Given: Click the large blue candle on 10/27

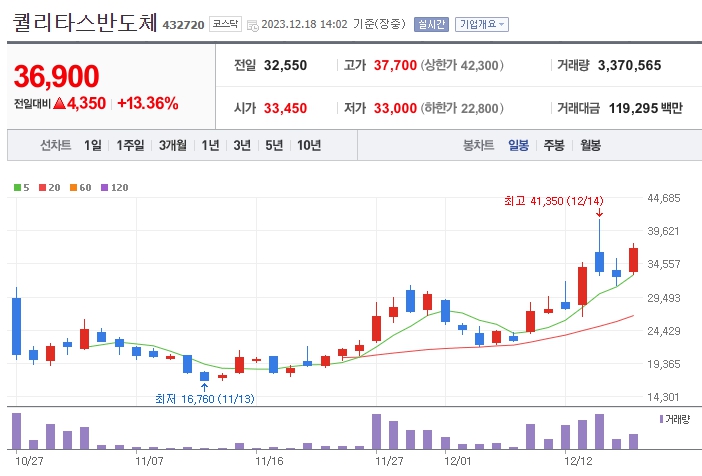Looking at the screenshot, I should (17, 326).
